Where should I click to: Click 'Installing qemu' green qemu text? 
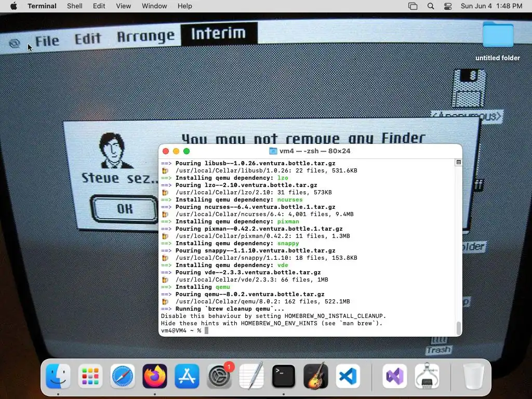pyautogui.click(x=222, y=287)
